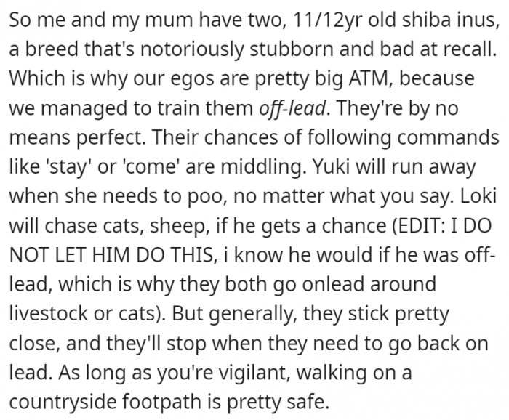The image size is (509, 420).
Task: Click the italic word "off-lead"
Action: coord(292,108)
